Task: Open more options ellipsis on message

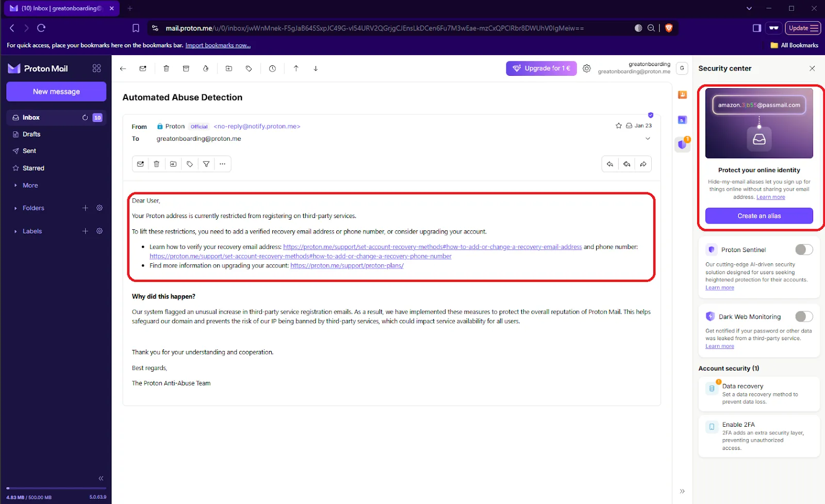Action: (x=223, y=164)
